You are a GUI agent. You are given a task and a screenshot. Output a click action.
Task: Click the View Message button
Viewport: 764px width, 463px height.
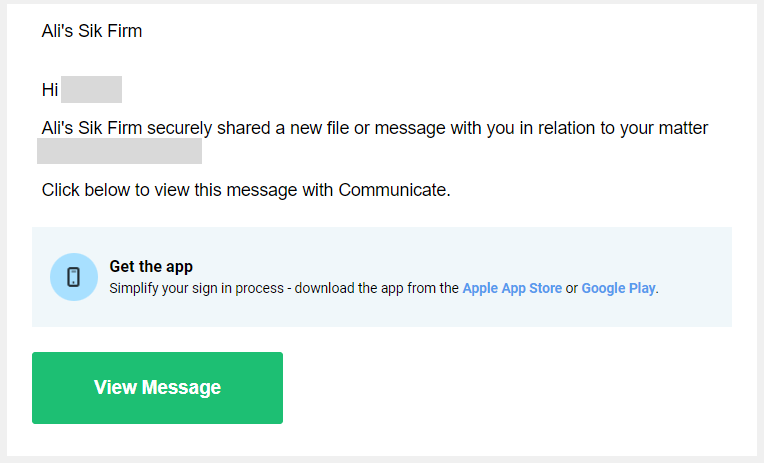click(x=157, y=388)
